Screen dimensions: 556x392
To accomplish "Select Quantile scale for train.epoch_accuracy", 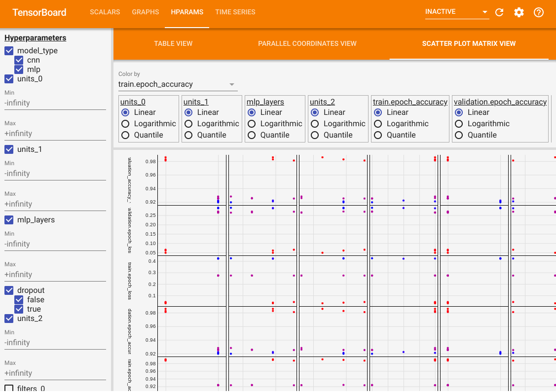I will pyautogui.click(x=377, y=135).
